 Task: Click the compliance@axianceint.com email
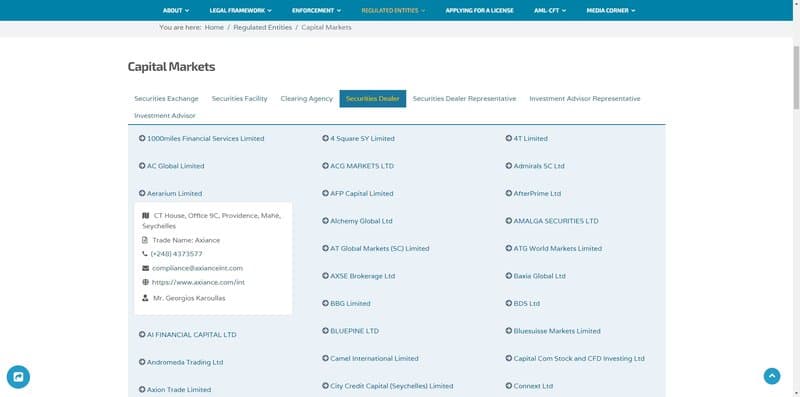coord(197,268)
